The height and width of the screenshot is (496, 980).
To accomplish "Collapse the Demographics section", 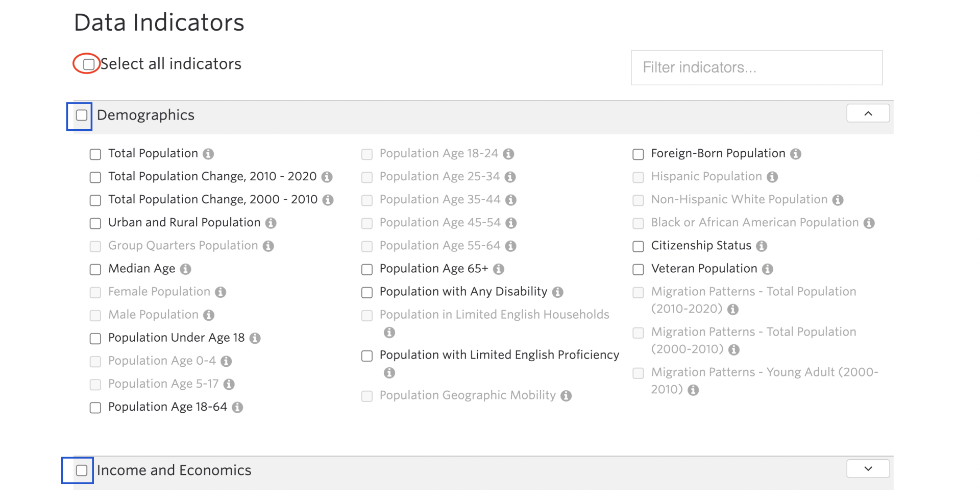I will pos(868,113).
